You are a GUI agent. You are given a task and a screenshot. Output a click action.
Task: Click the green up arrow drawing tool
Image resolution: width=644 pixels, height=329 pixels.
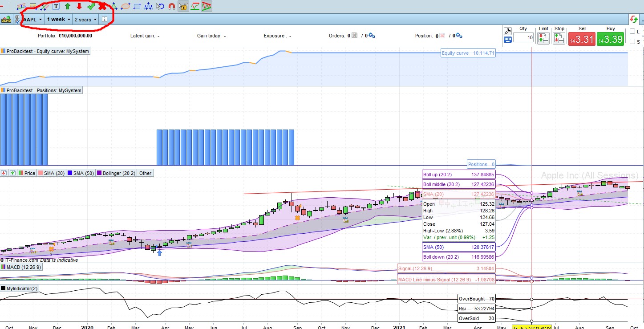pyautogui.click(x=68, y=6)
